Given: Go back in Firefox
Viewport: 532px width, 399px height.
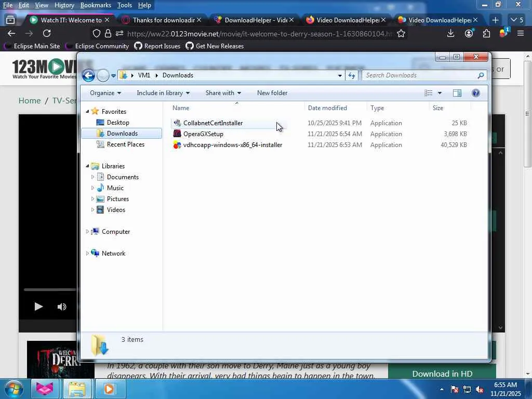Looking at the screenshot, I should 11,33.
